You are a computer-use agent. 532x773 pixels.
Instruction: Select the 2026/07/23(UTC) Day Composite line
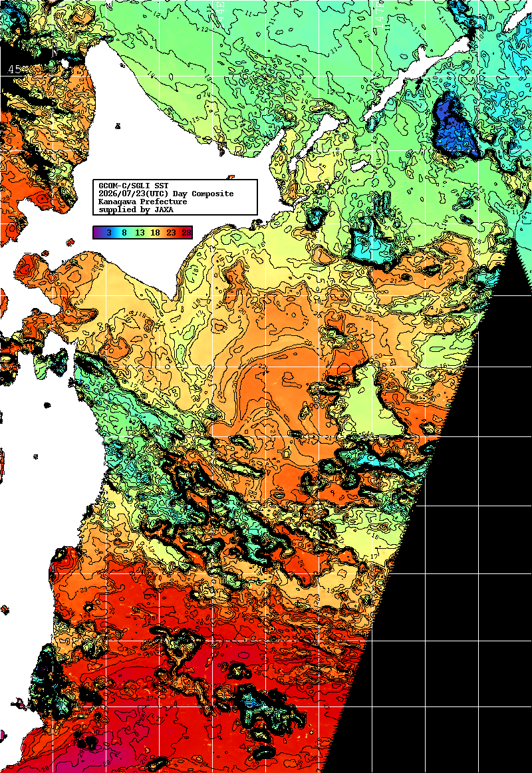pyautogui.click(x=166, y=194)
